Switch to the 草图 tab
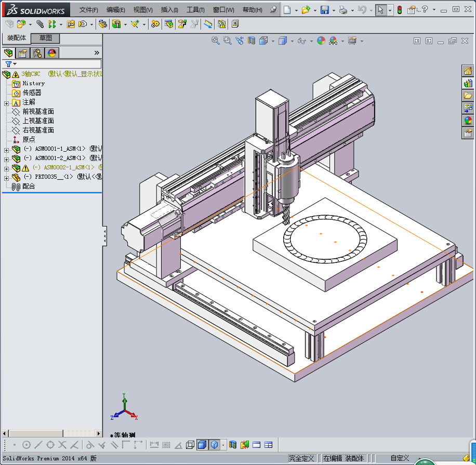The image size is (476, 465). 46,38
